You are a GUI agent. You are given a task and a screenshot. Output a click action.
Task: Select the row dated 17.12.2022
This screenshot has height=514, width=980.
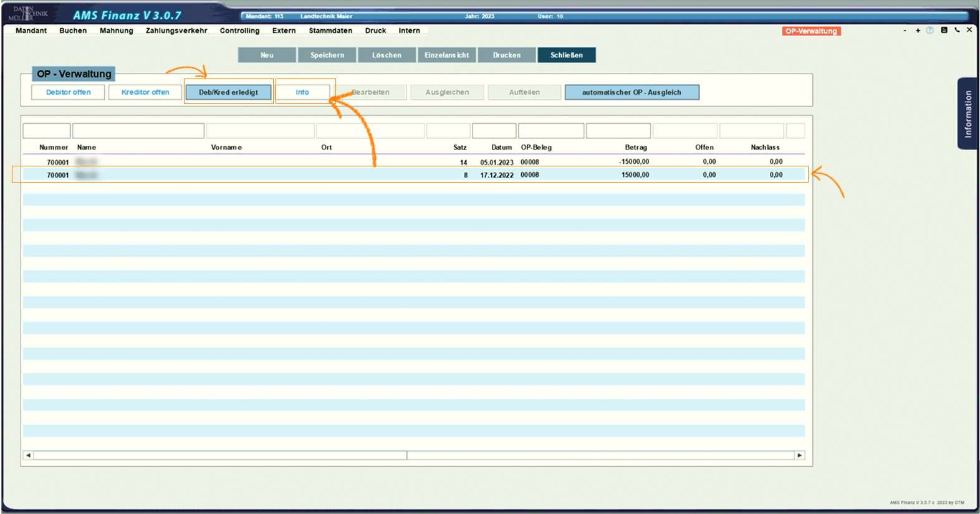(x=411, y=175)
